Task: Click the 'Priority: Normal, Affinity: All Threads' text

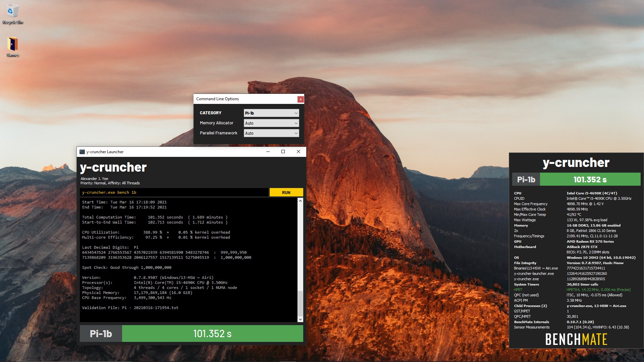Action: tap(110, 183)
